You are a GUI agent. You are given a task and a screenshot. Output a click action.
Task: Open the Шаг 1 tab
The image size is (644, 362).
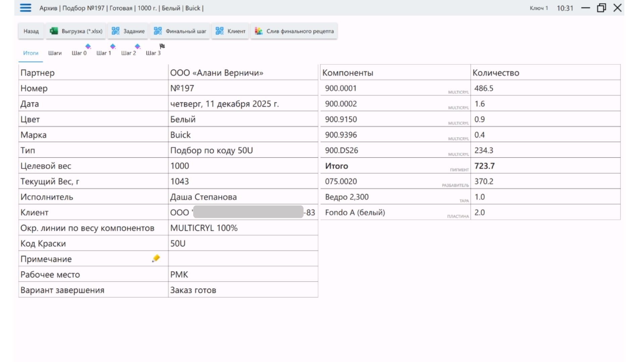point(104,53)
